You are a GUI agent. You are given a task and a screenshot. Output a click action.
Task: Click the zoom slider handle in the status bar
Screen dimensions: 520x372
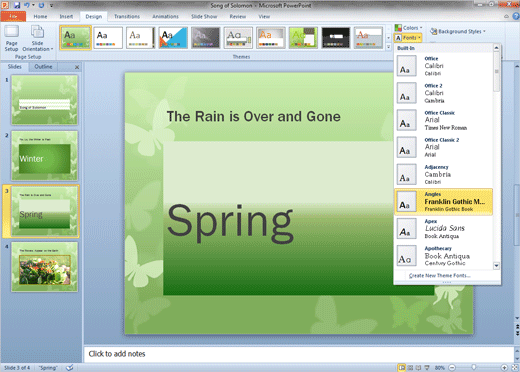(x=473, y=367)
